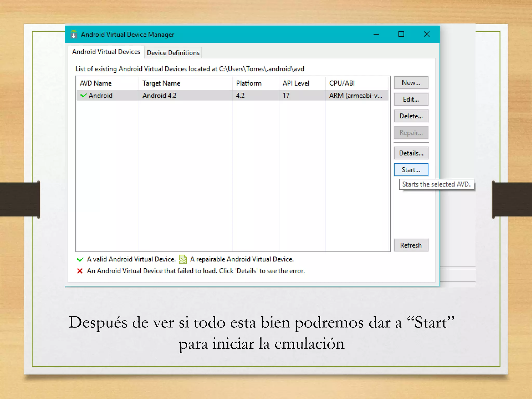Click the green valid AVD legend checkmark
This screenshot has height=399, width=532.
click(80, 259)
